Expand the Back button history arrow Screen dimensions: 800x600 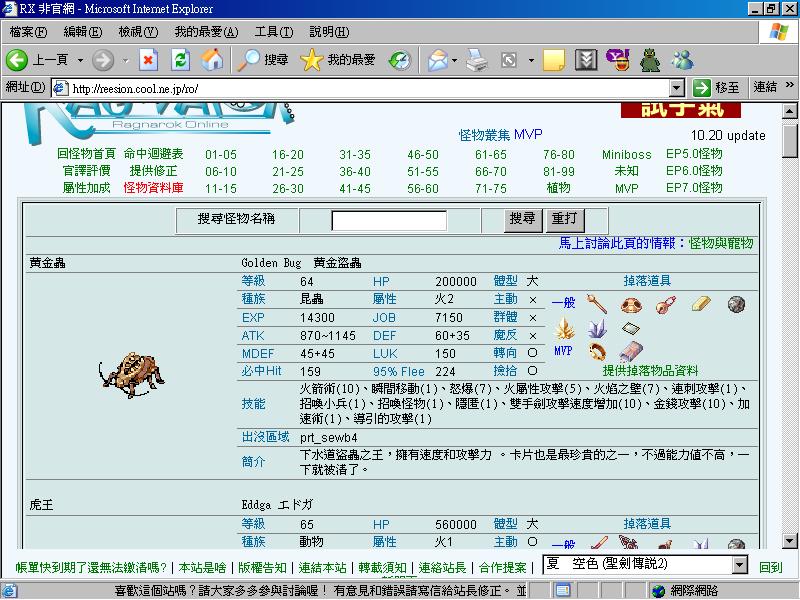(x=78, y=60)
